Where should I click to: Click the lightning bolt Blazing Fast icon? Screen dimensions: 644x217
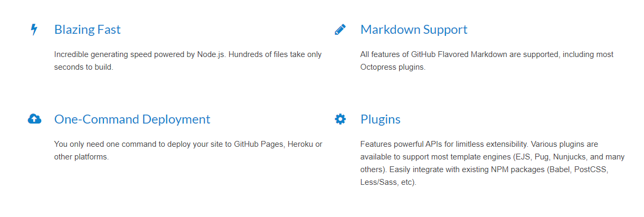[34, 30]
